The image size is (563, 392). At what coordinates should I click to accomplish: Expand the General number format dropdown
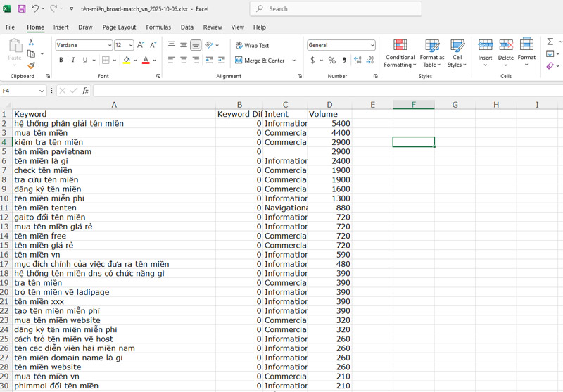click(x=372, y=45)
